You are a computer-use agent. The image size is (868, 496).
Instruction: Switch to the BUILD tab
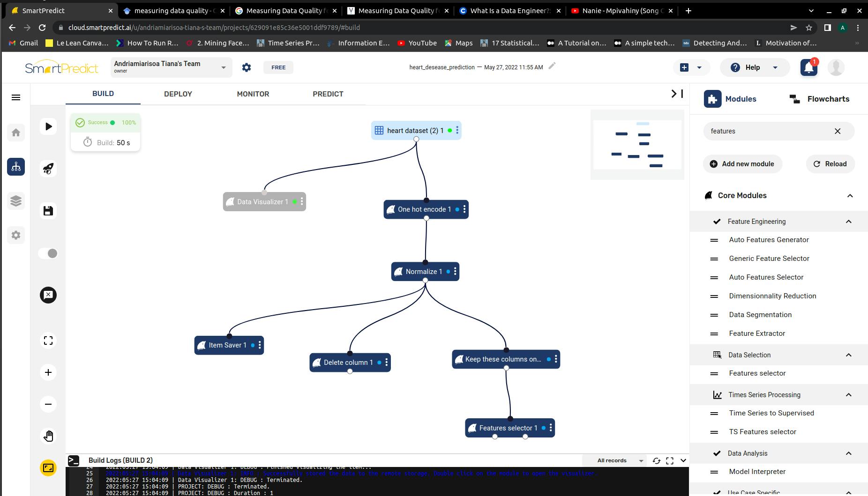103,94
